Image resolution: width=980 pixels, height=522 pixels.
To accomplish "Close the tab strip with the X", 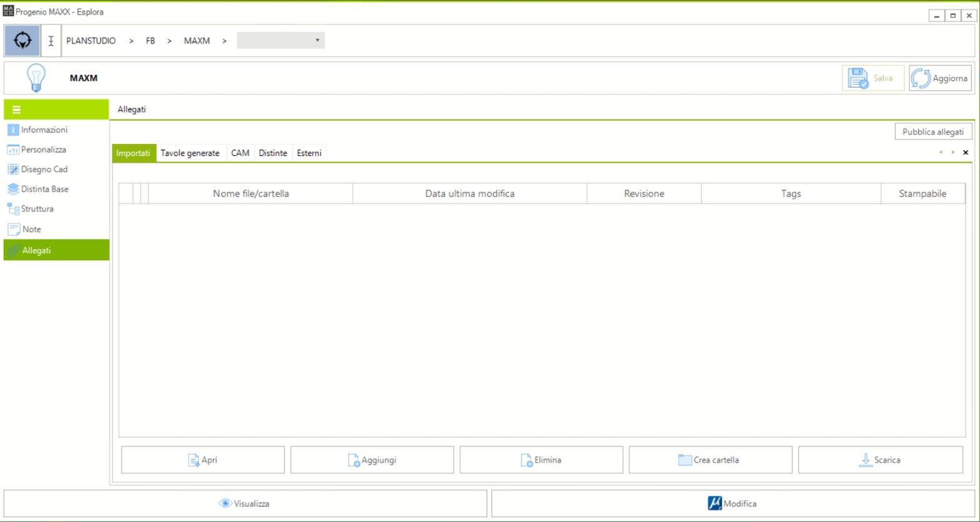I will tap(966, 152).
